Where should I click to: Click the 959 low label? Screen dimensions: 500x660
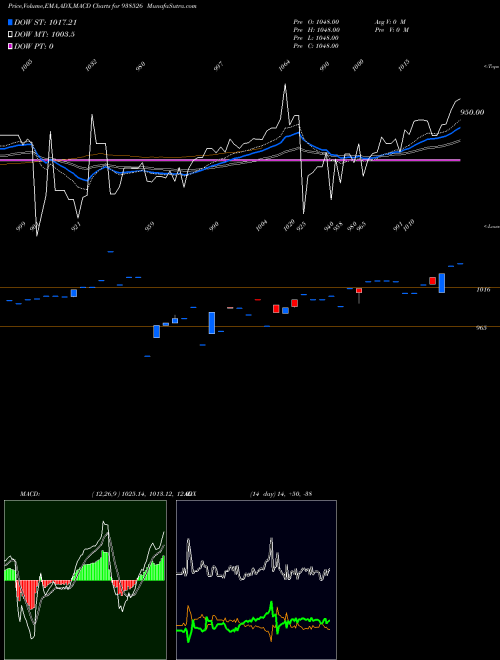click(x=149, y=225)
